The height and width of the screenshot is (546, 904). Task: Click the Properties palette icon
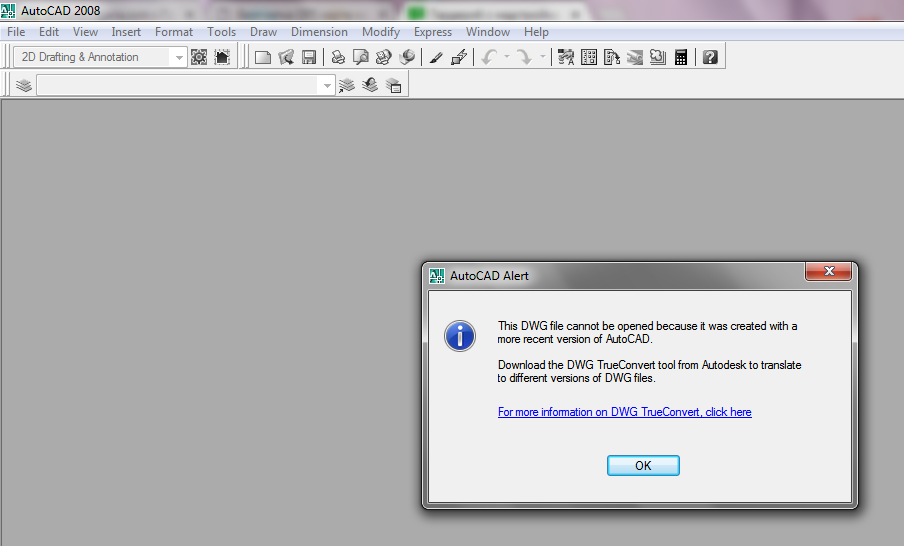pos(566,57)
